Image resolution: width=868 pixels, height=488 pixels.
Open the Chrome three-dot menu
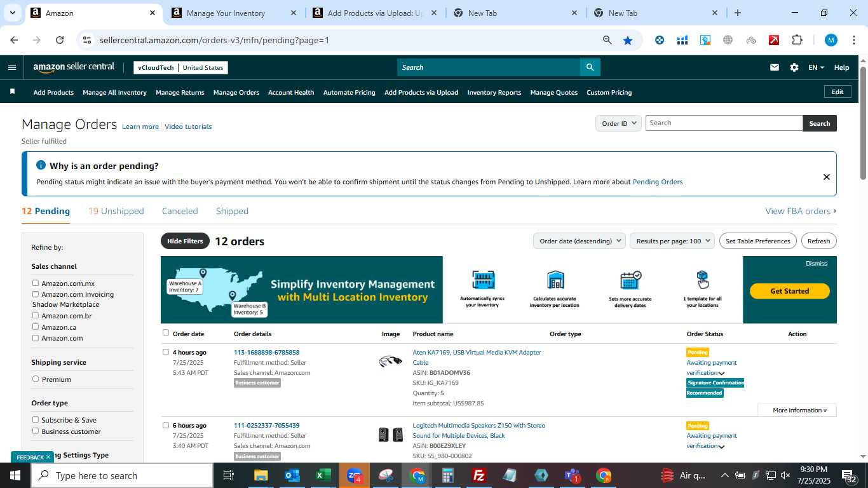854,40
